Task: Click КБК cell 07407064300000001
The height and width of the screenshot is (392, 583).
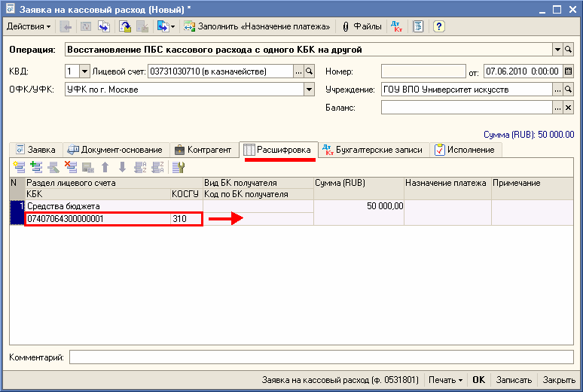Action: click(98, 219)
